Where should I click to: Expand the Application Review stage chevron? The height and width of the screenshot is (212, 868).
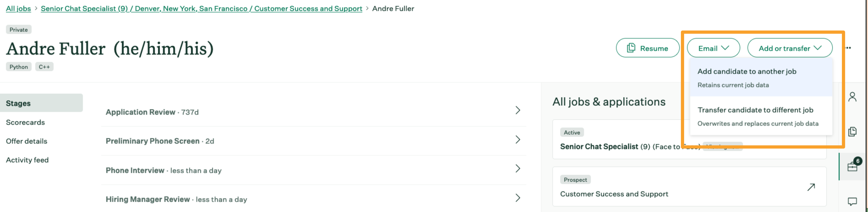tap(518, 110)
